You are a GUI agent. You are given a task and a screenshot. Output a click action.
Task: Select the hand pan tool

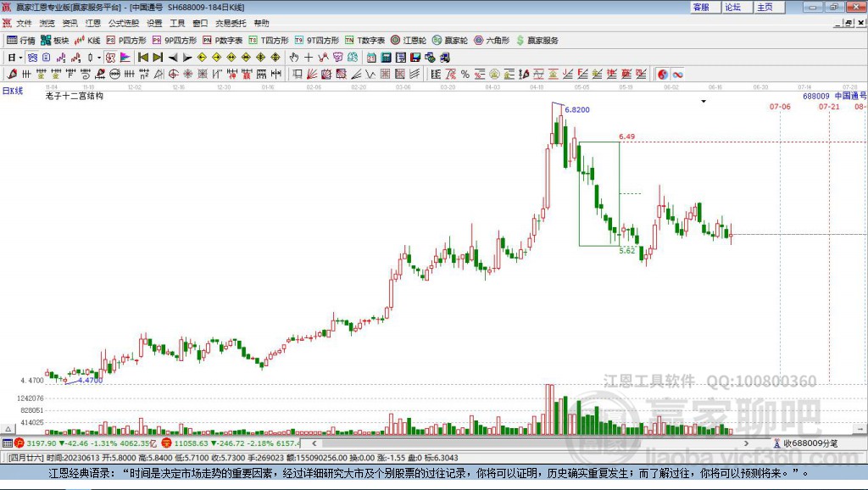point(294,58)
